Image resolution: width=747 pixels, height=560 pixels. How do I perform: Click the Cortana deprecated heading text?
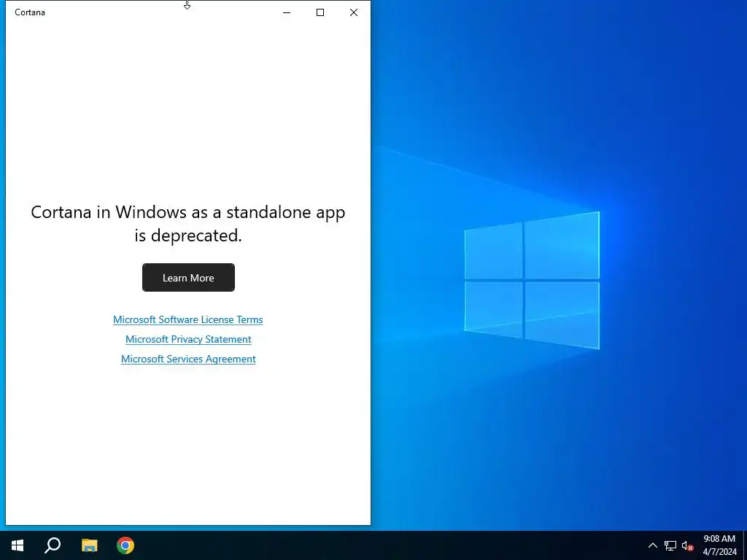point(188,223)
